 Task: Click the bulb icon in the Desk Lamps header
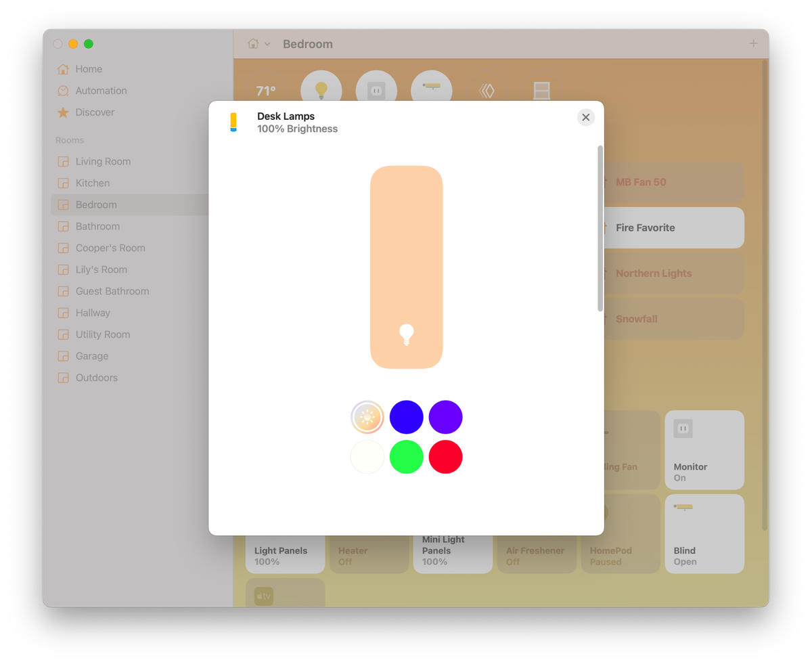tap(234, 122)
